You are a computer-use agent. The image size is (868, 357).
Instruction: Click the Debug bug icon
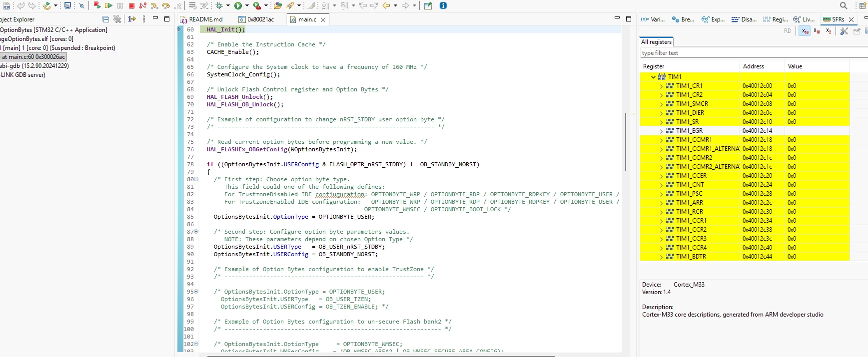[219, 5]
